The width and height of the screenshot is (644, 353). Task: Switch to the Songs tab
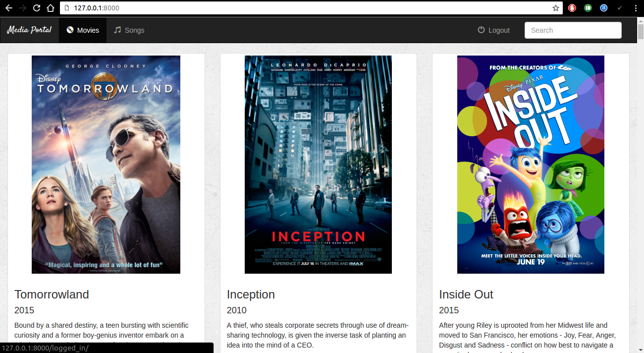(129, 30)
